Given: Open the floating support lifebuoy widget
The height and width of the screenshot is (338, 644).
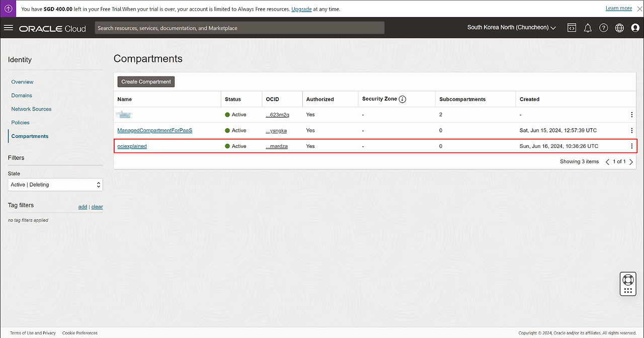Looking at the screenshot, I should point(627,280).
